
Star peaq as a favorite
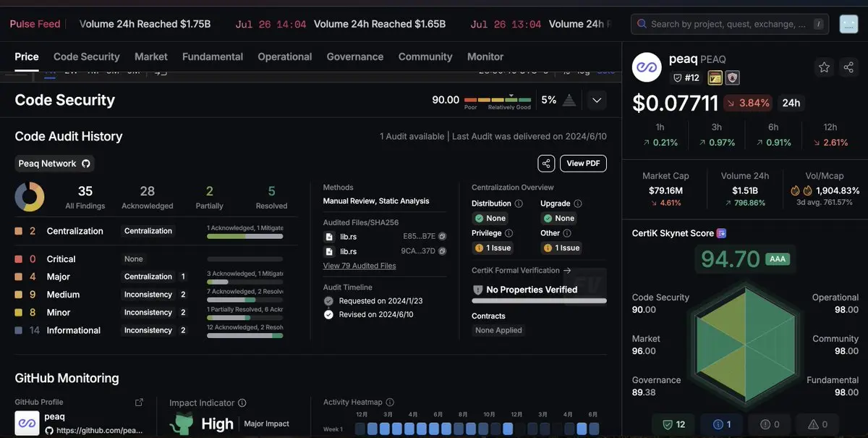[824, 67]
